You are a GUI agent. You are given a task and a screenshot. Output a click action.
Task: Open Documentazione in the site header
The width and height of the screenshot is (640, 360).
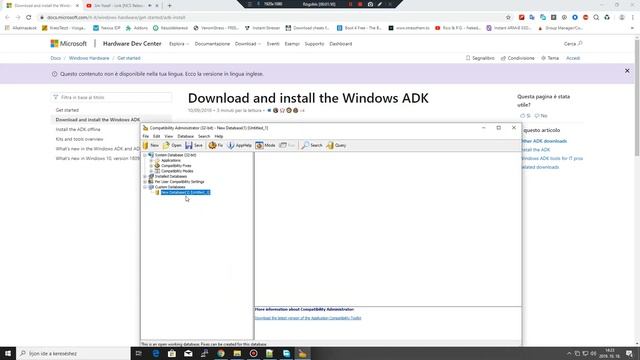[x=212, y=44]
